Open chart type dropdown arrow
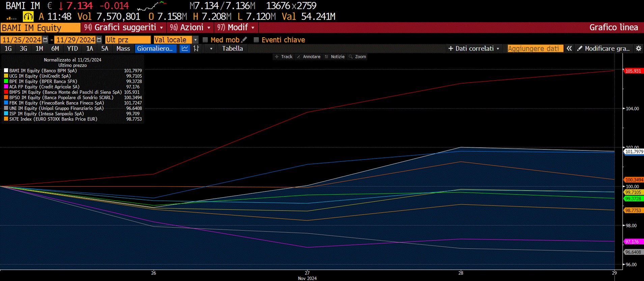Image resolution: width=644 pixels, height=281 pixels. (211, 49)
